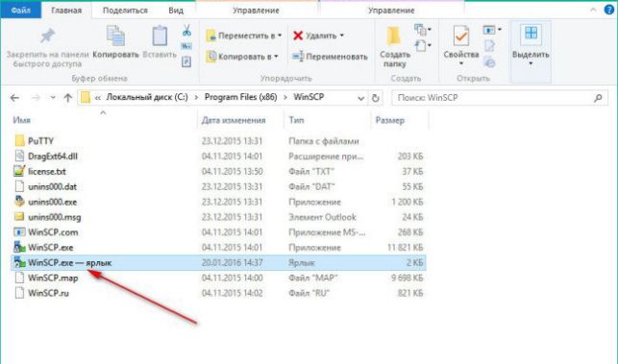Click the Элемент Outlook type cell

[322, 217]
